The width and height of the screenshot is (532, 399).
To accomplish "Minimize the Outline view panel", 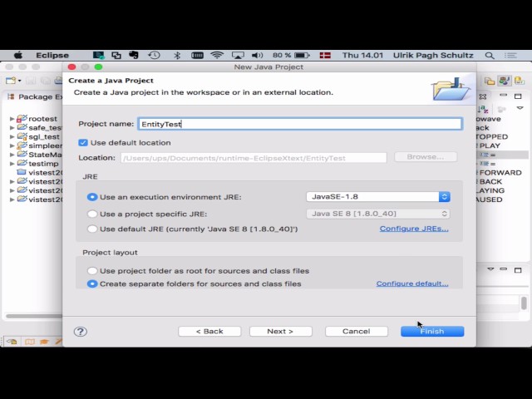I will (503, 96).
